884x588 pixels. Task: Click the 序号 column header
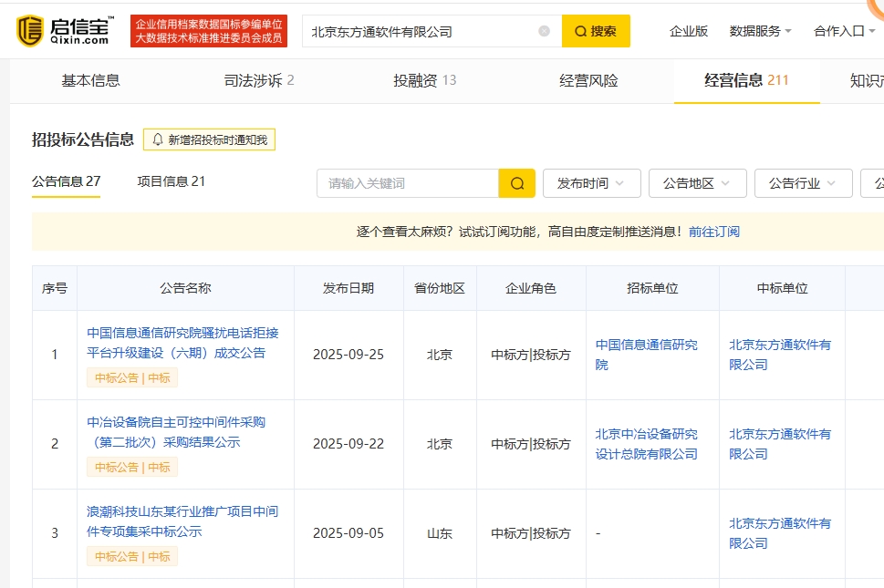(55, 288)
